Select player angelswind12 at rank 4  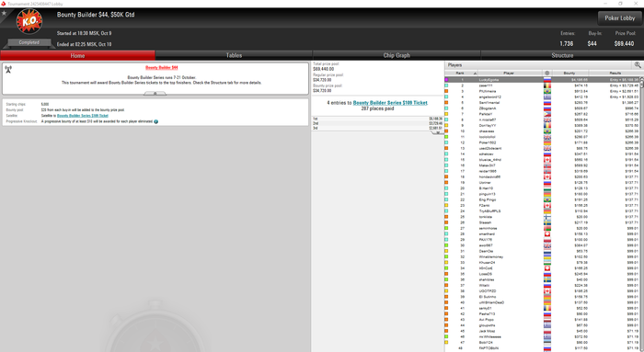point(490,97)
